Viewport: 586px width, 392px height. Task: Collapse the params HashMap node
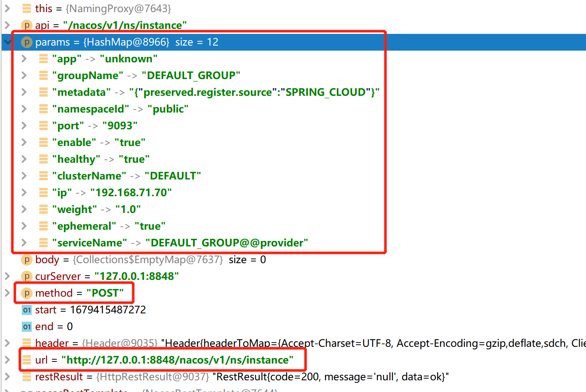[7, 42]
